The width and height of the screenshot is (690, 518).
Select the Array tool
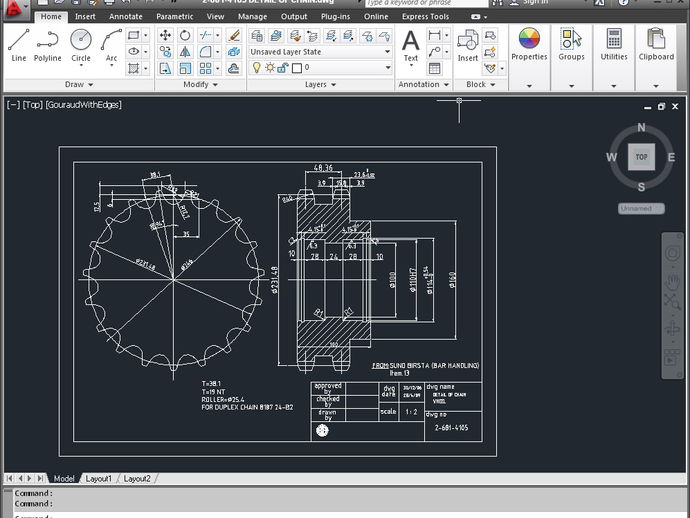(205, 69)
